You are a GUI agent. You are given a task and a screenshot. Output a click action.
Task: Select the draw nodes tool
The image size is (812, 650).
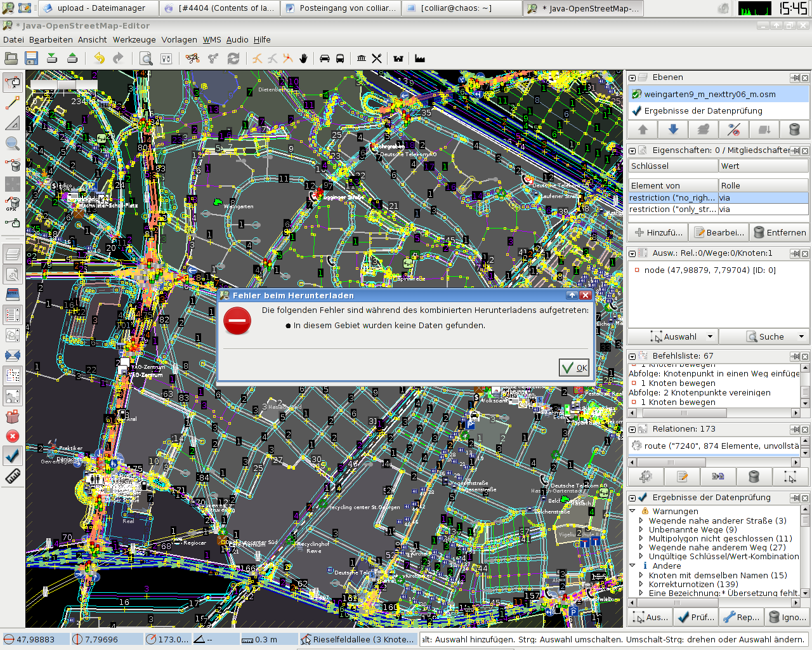click(13, 103)
